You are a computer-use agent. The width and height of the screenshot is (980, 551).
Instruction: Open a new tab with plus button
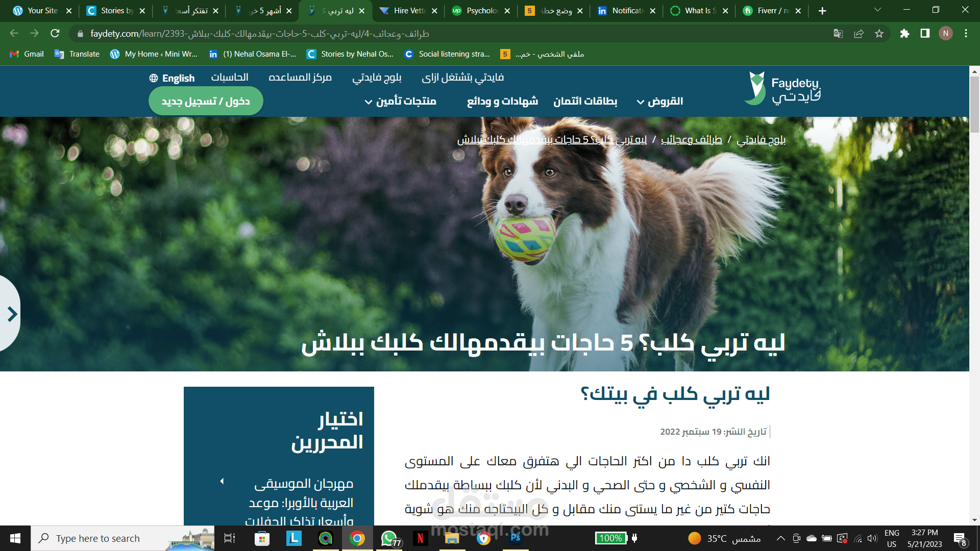[x=822, y=11]
